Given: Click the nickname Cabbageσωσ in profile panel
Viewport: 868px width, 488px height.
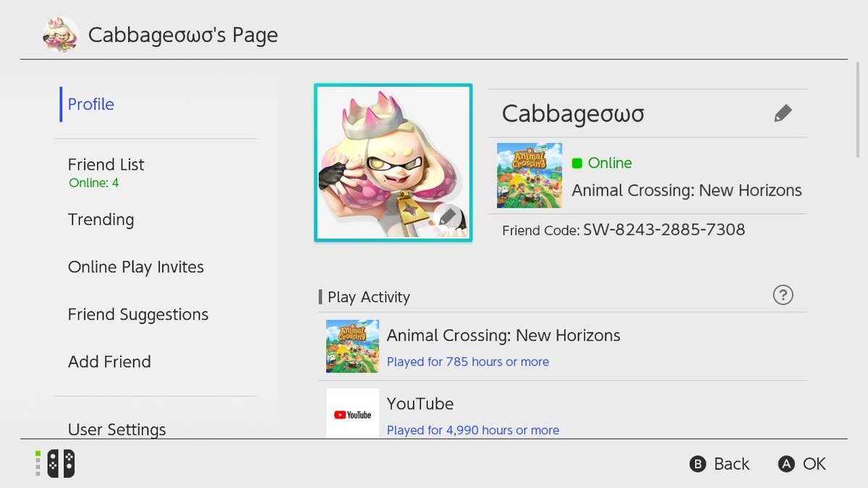Looking at the screenshot, I should pos(573,114).
